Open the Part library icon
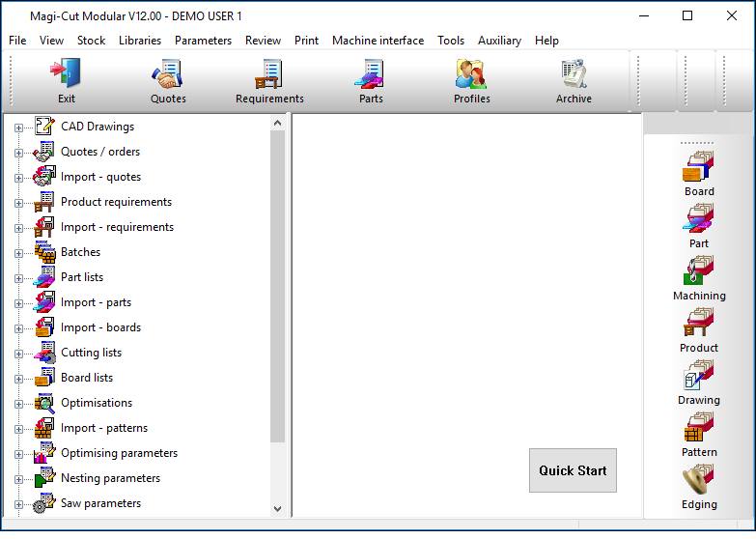 (x=699, y=218)
